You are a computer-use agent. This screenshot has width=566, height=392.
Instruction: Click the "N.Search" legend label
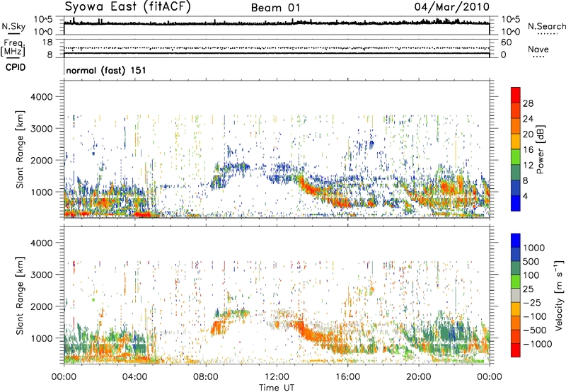coord(546,26)
